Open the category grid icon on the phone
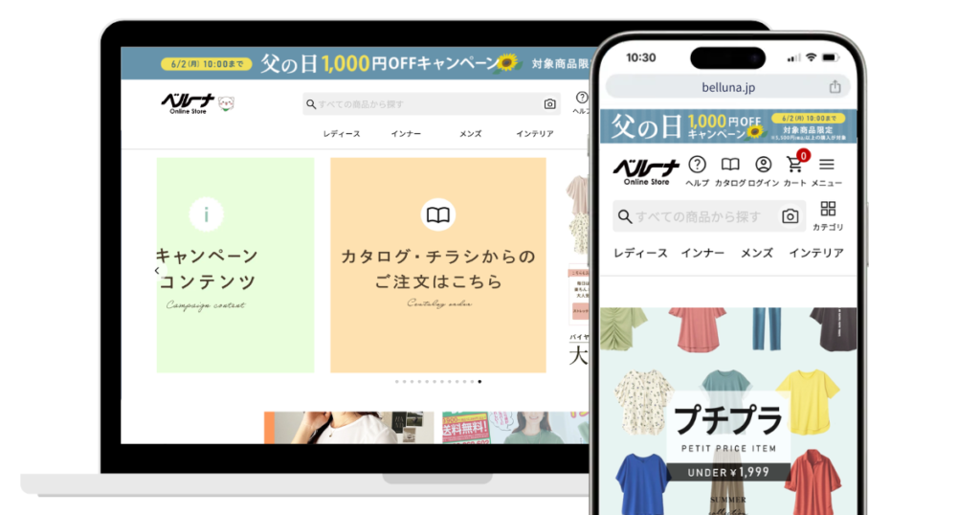Screen dimensions: 980x515 pyautogui.click(x=828, y=210)
